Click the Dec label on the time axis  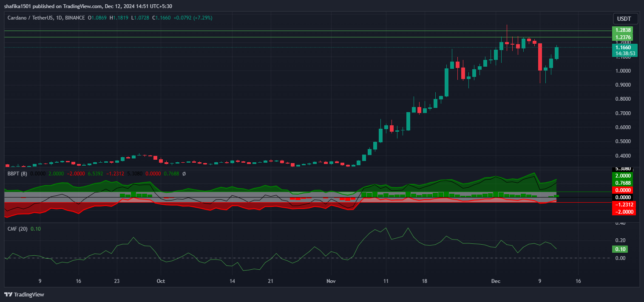tap(496, 281)
